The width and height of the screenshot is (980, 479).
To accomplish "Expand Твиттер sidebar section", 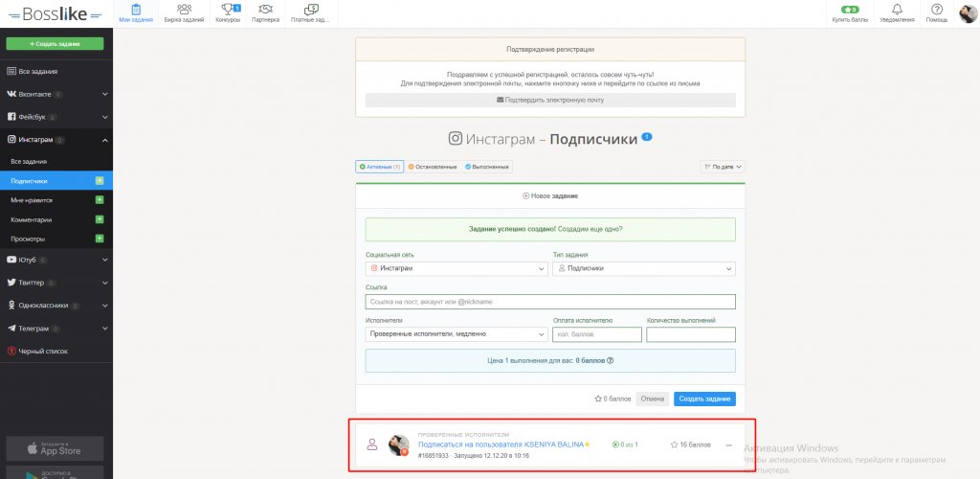I will 56,283.
